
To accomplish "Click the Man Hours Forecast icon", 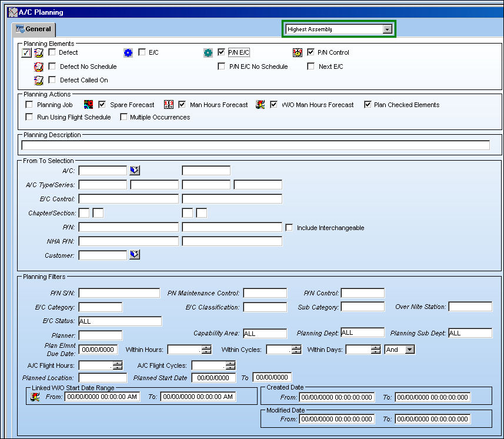I will click(x=169, y=105).
